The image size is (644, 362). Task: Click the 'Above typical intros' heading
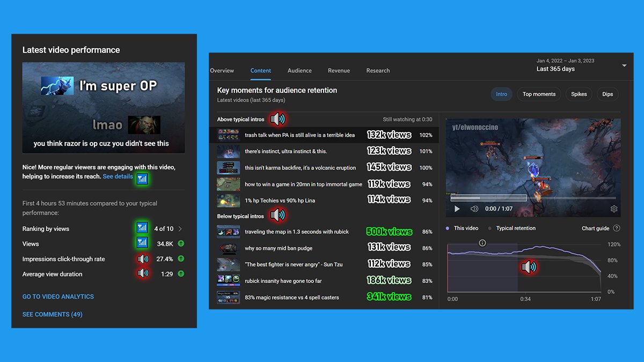click(240, 119)
